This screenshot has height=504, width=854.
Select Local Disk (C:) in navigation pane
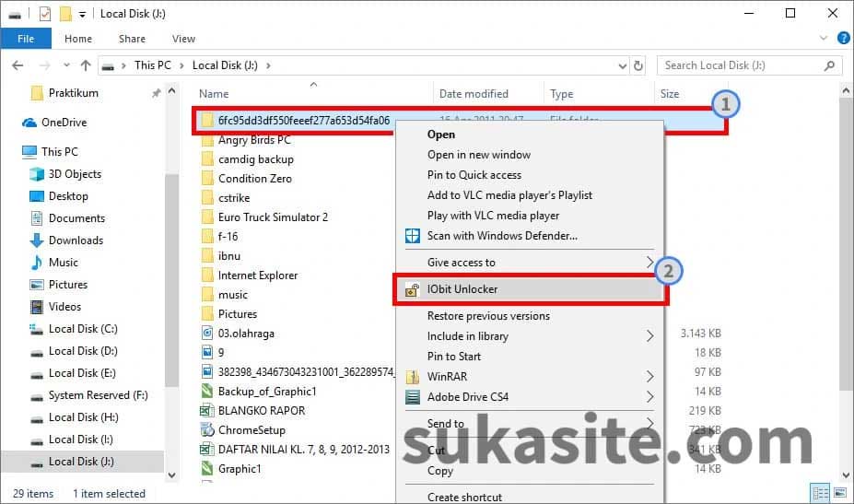(83, 329)
